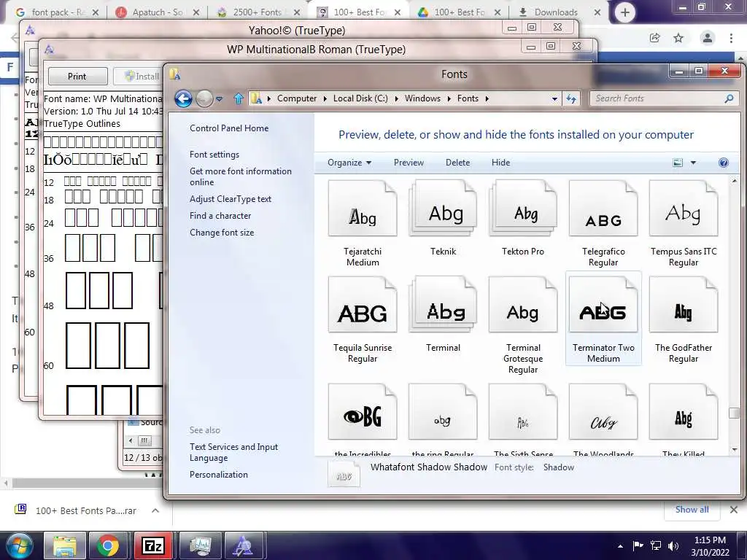
Task: Go back in the Fonts window
Action: (183, 98)
